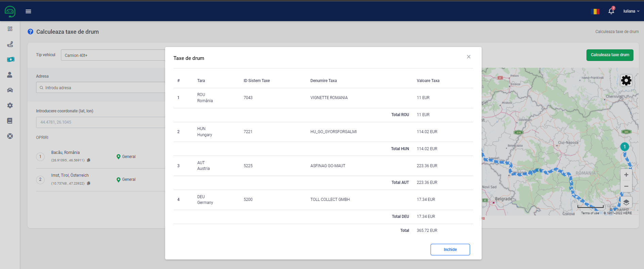
Task: Open the dashboard grid icon in sidebar
Action: point(10,29)
